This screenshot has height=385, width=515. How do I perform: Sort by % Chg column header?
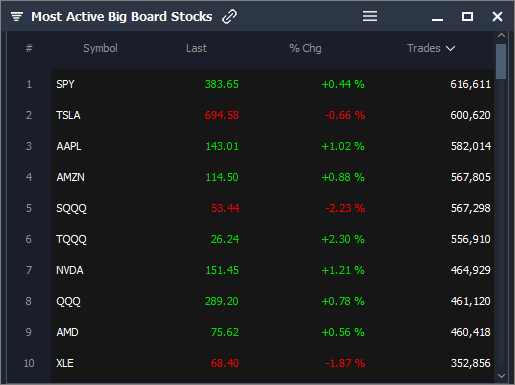[x=305, y=48]
